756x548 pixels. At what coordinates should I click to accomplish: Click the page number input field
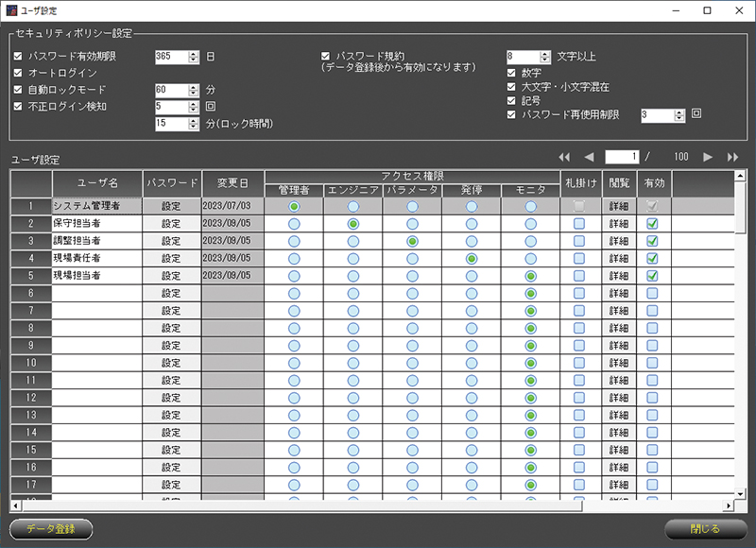[x=622, y=157]
